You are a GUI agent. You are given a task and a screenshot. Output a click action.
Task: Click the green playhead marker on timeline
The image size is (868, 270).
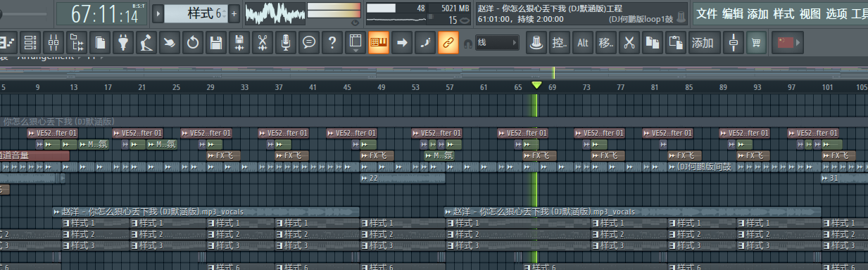[x=536, y=85]
